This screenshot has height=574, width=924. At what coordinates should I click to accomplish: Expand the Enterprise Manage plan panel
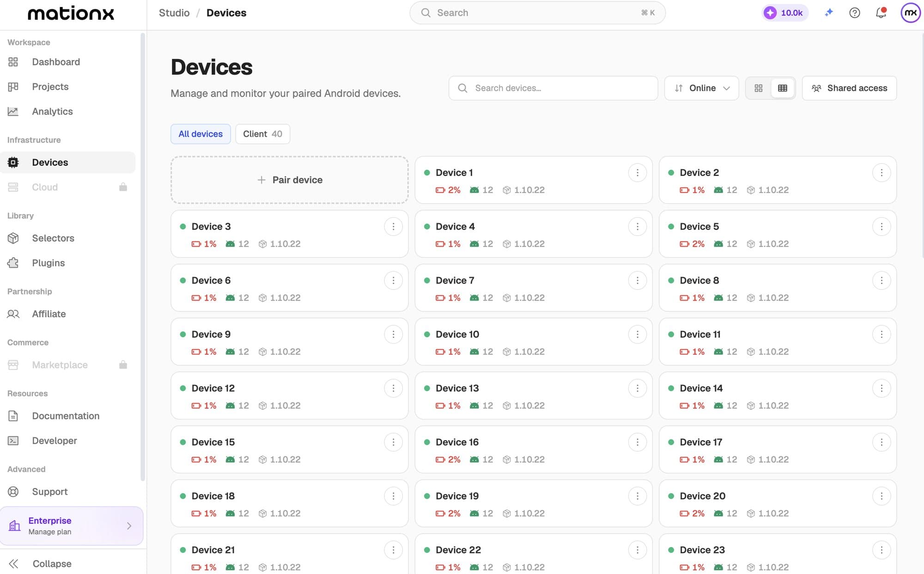point(72,526)
